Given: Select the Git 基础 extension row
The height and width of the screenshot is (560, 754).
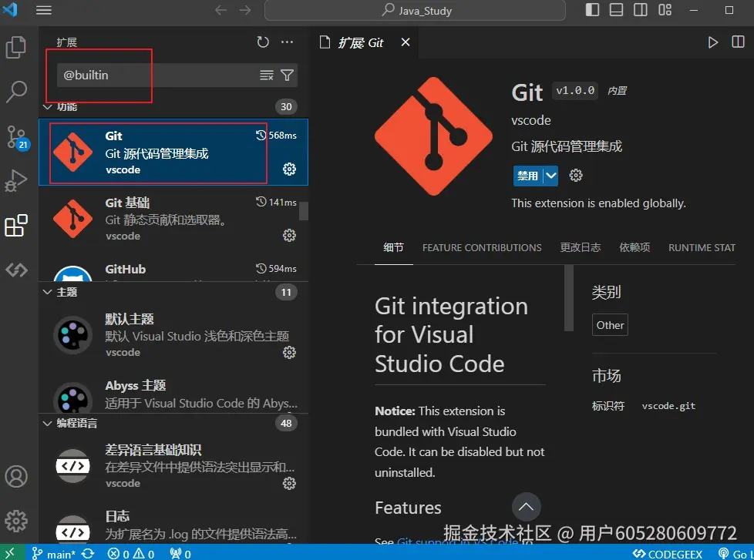Looking at the screenshot, I should pos(173,219).
